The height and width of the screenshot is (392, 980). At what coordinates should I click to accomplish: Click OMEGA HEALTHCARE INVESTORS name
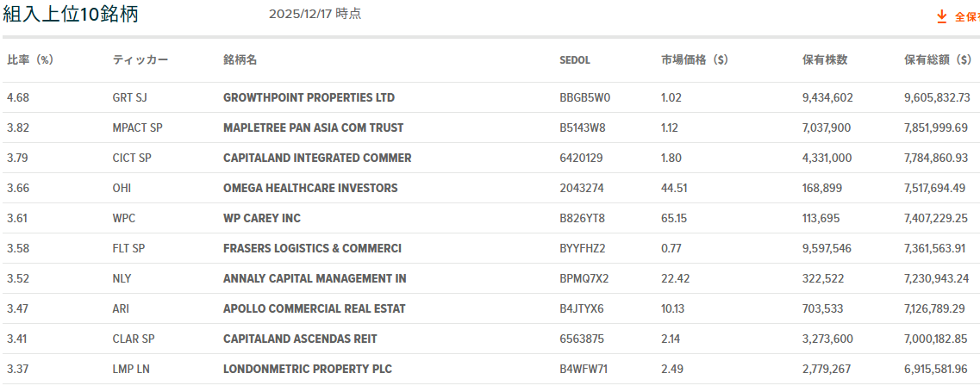310,188
